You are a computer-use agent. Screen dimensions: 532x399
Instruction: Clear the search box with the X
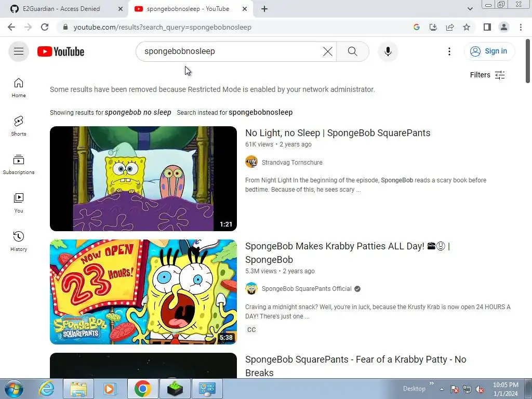328,51
